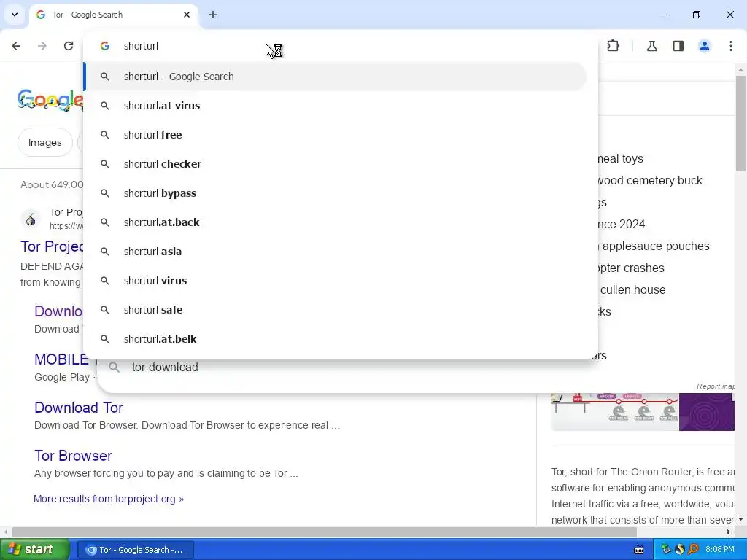
Task: Click trending item 'wood cemetery buck'
Action: (650, 181)
